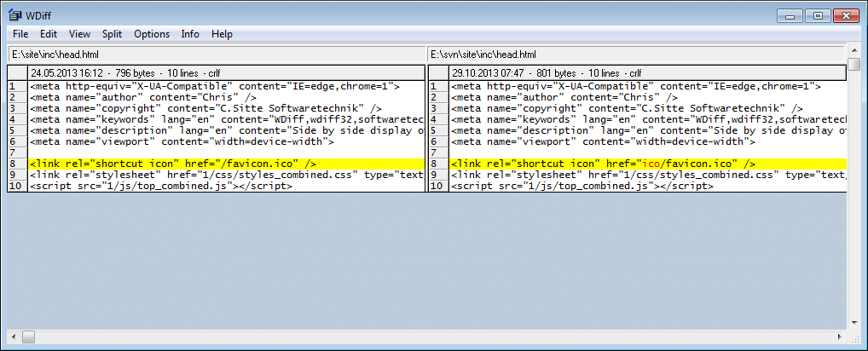Screen dimensions: 868x351
Task: Open the Edit menu
Action: pos(49,34)
